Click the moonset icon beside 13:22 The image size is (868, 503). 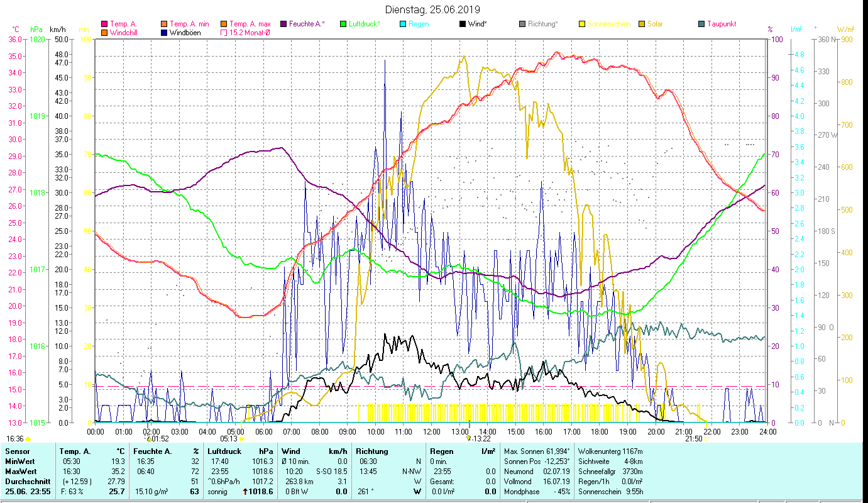tap(469, 439)
